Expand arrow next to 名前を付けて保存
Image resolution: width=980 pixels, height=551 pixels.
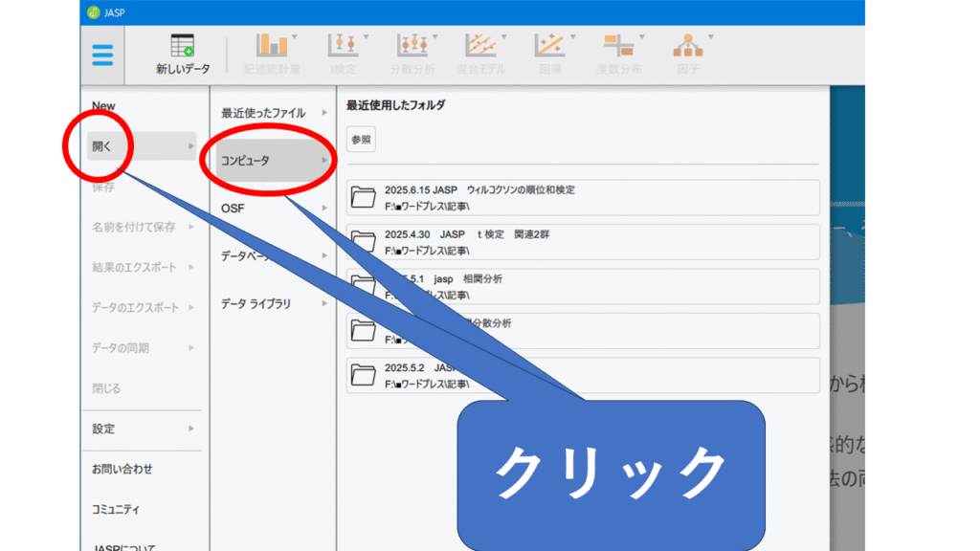point(191,227)
